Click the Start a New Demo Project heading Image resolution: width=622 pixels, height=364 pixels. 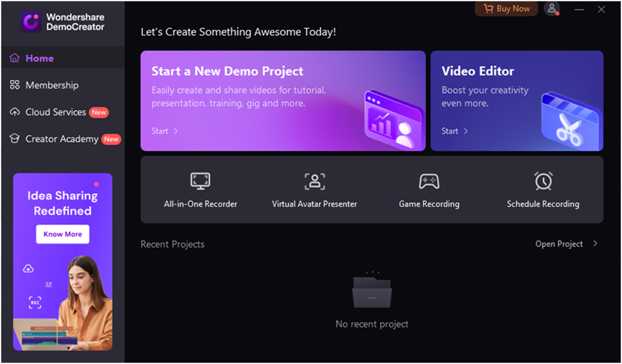click(228, 71)
